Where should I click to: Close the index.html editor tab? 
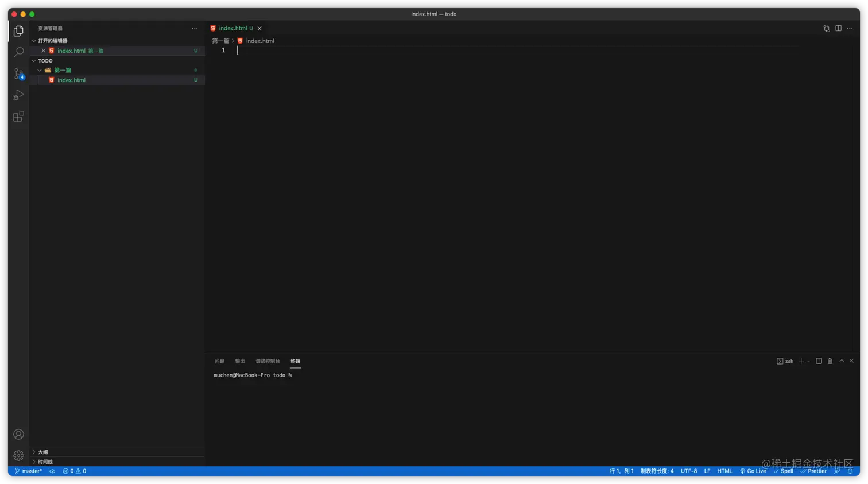tap(259, 28)
